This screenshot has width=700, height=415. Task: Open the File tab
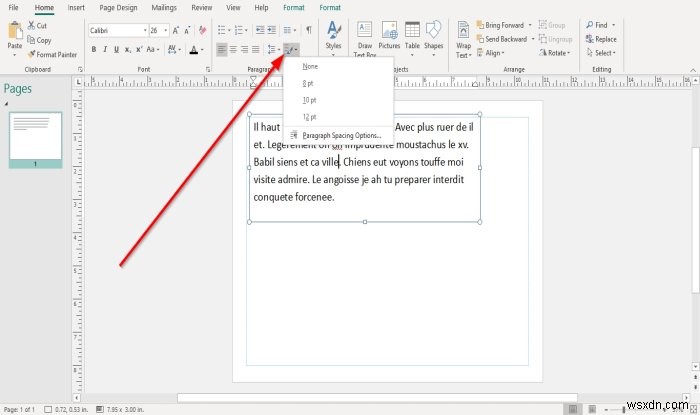[x=13, y=8]
